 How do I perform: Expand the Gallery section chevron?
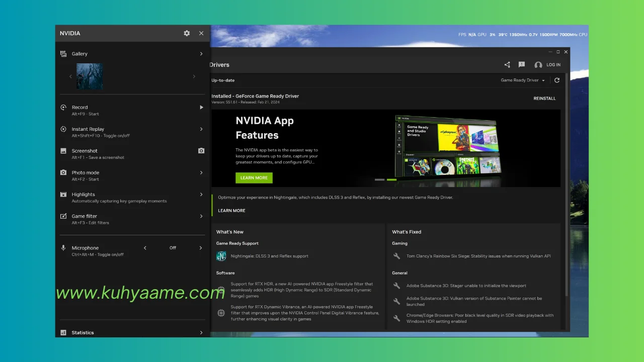pos(201,54)
